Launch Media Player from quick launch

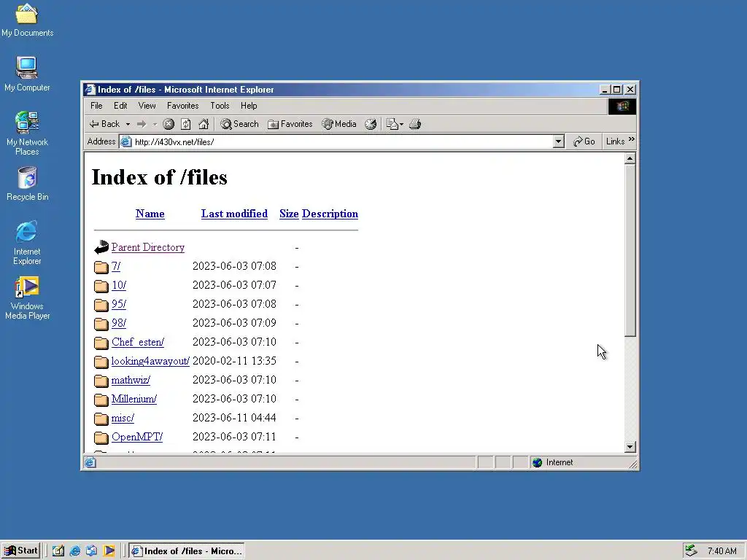109,551
